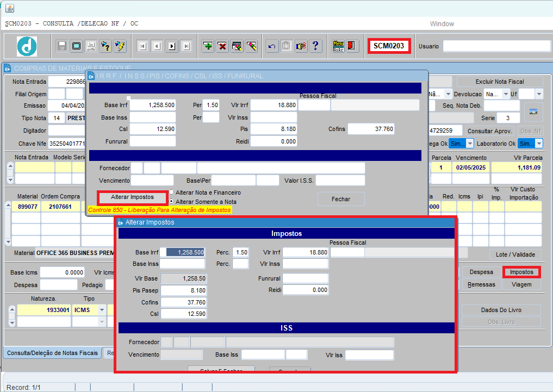Click the picture icon button beside Serie
553x392 pixels.
click(533, 112)
